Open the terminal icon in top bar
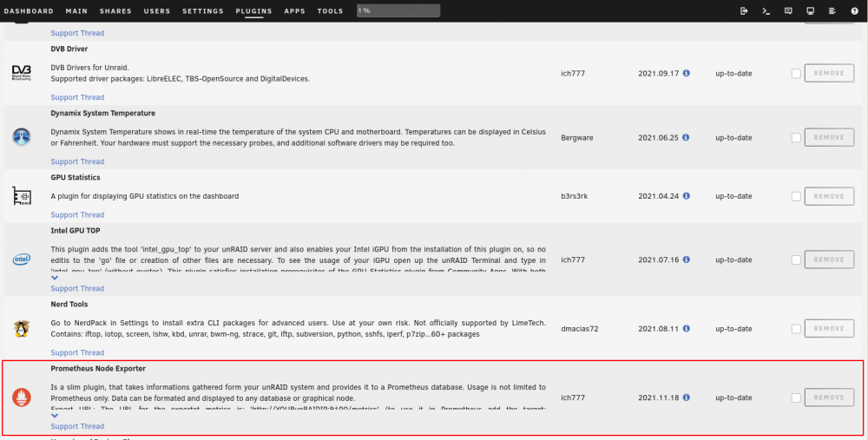This screenshot has width=868, height=440. tap(766, 11)
